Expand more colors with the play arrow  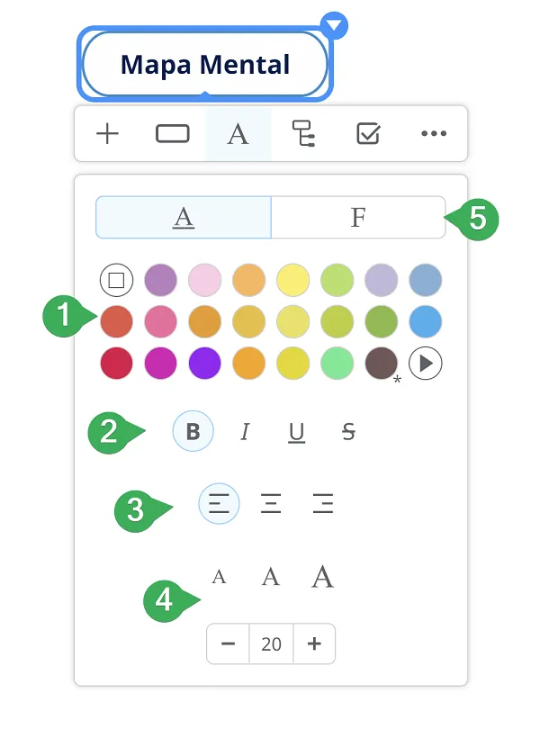pos(425,363)
